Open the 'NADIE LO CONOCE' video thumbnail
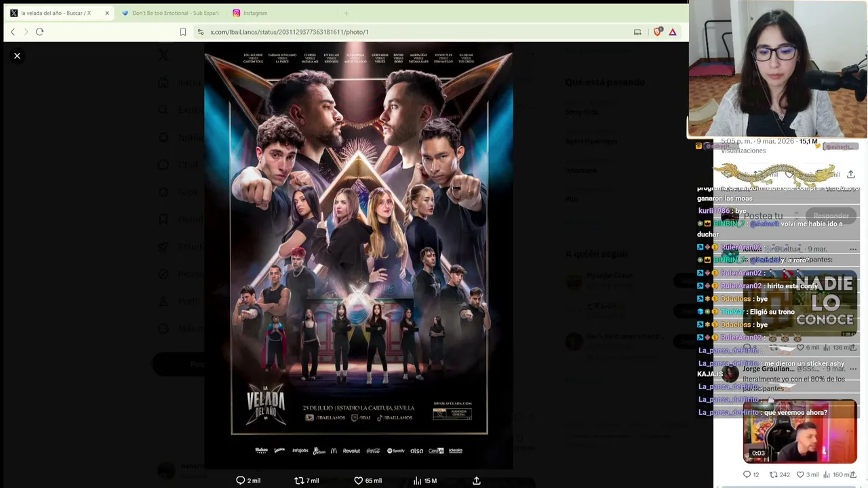 click(x=800, y=304)
